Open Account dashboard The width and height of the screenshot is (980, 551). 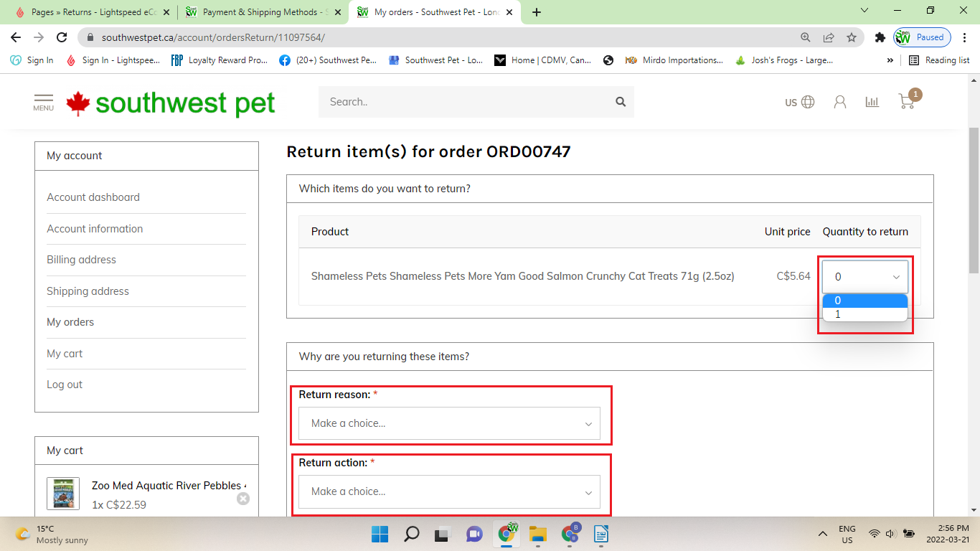(93, 197)
